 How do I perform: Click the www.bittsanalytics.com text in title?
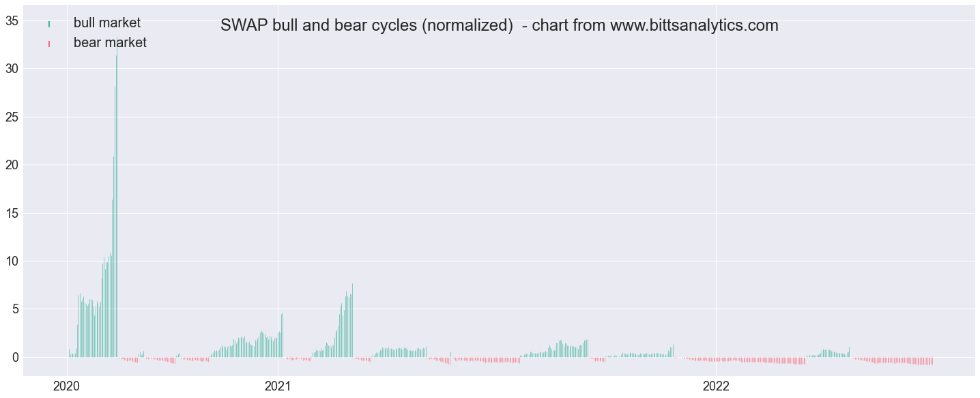coord(694,25)
